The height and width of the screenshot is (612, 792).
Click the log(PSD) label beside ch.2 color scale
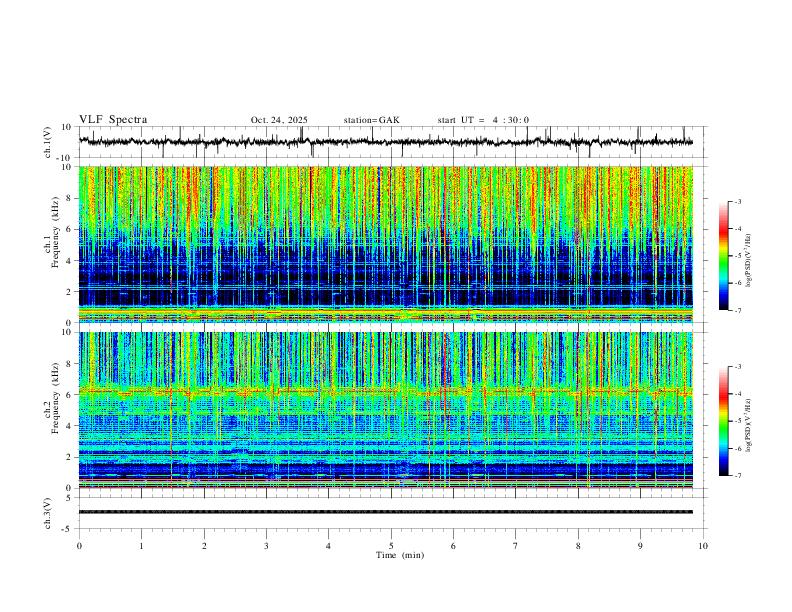[749, 426]
